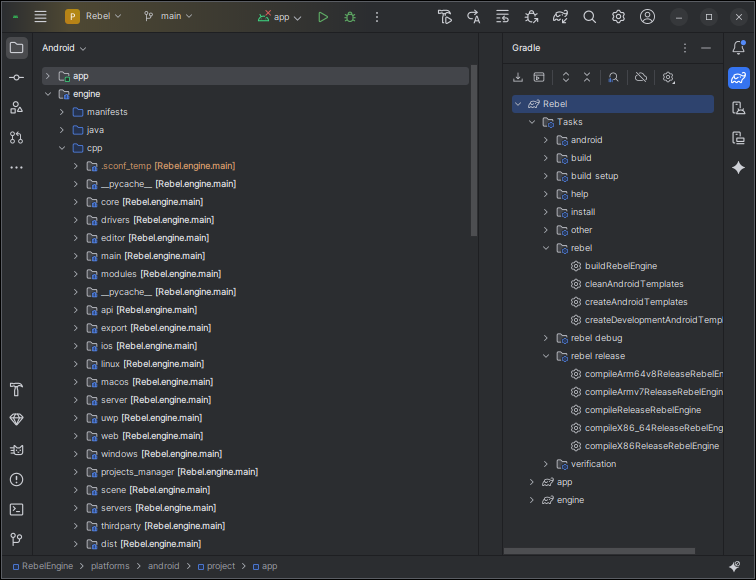The width and height of the screenshot is (756, 580).
Task: Expand all Gradle tree nodes
Action: pyautogui.click(x=566, y=77)
